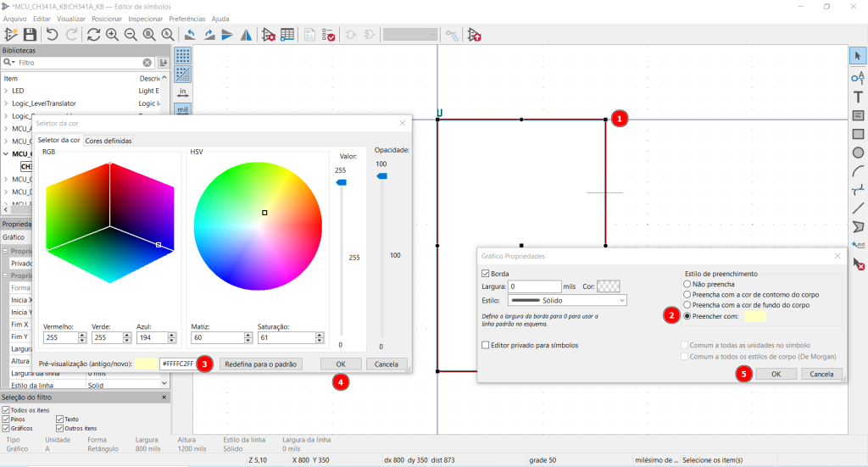Open the Inspecionar menu
Screen dimensions: 868x467
tap(145, 19)
